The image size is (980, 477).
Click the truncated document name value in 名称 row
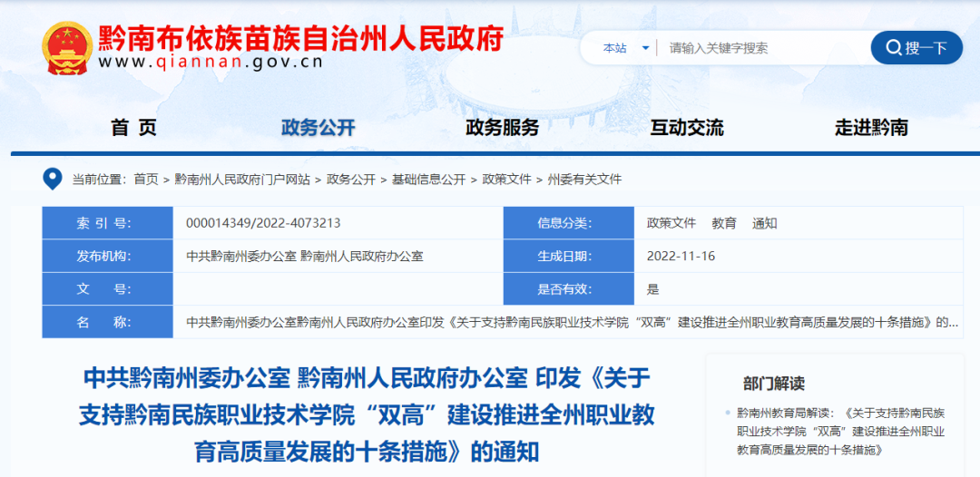click(x=572, y=323)
